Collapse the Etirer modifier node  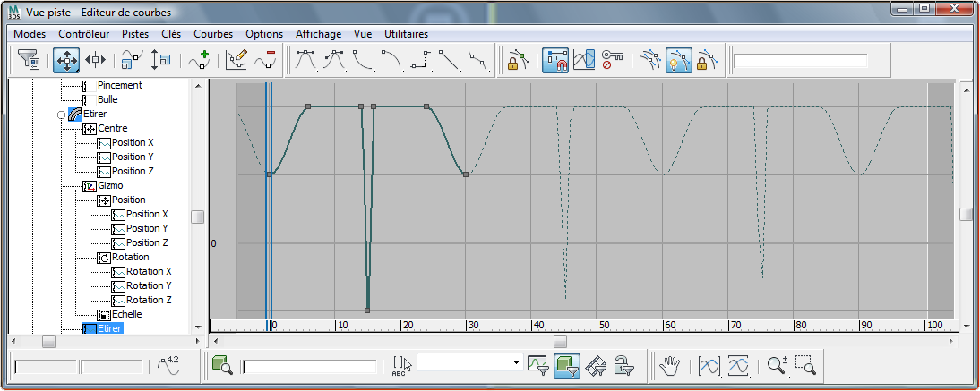pyautogui.click(x=61, y=115)
